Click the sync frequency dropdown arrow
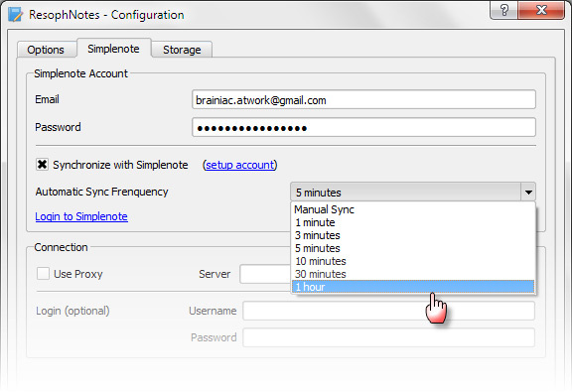Viewport: 572px width, 392px height. tap(528, 192)
